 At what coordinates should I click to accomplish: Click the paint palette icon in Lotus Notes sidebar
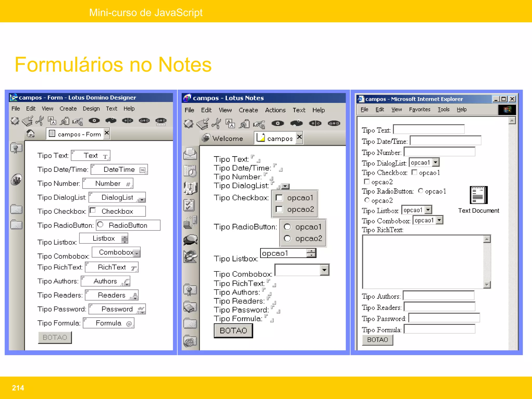190,256
